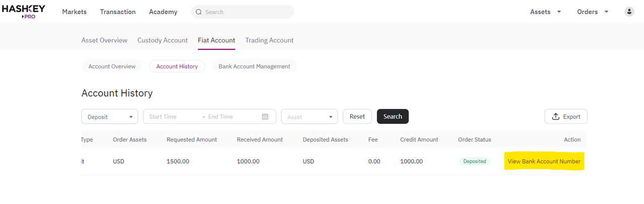Expand the Orders menu arrow
Screen dimensions: 644x204
tap(606, 12)
